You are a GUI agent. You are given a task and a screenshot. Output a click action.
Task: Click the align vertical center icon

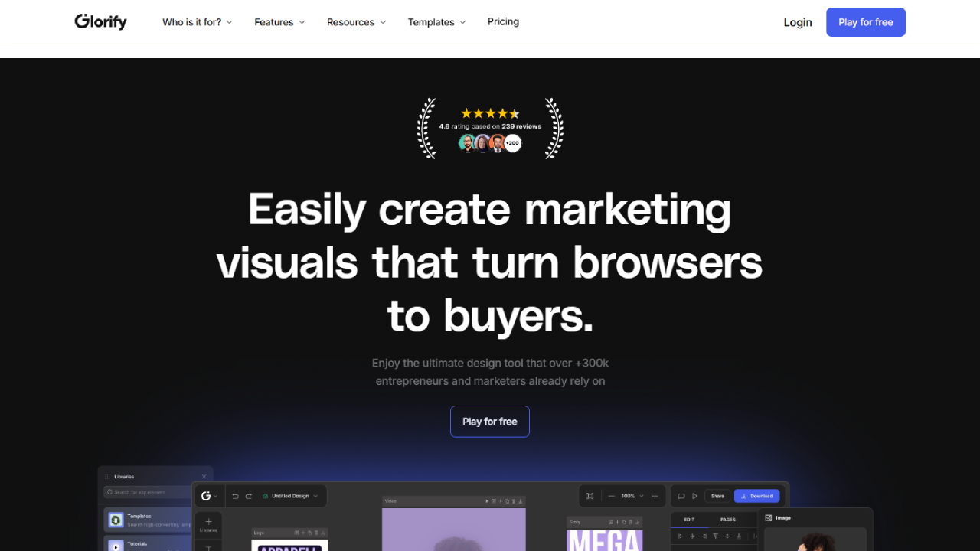[727, 536]
